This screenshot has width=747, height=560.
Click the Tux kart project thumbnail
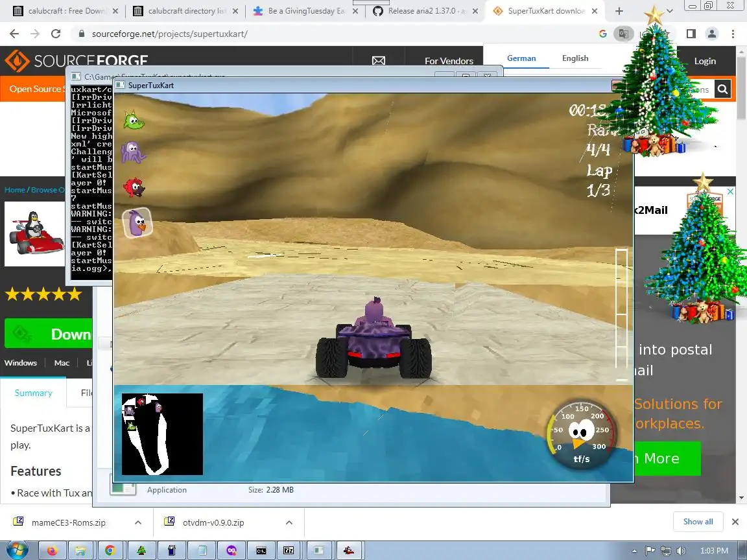click(34, 233)
